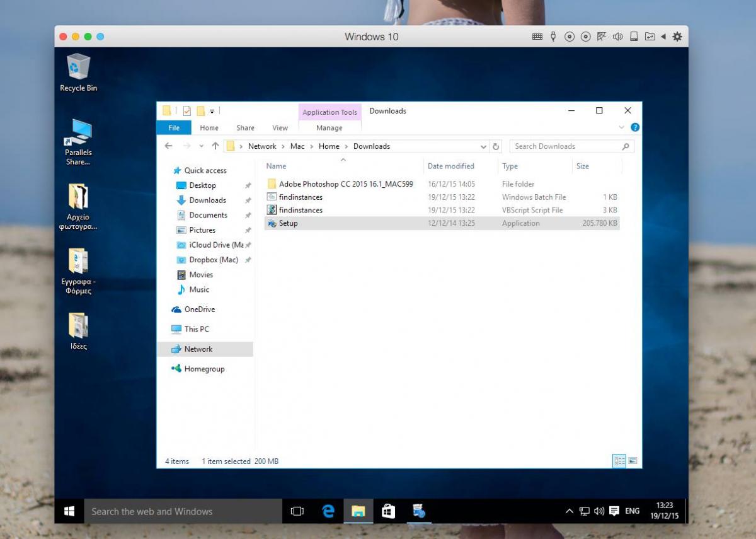Switch to the Home ribbon tab

coord(209,127)
